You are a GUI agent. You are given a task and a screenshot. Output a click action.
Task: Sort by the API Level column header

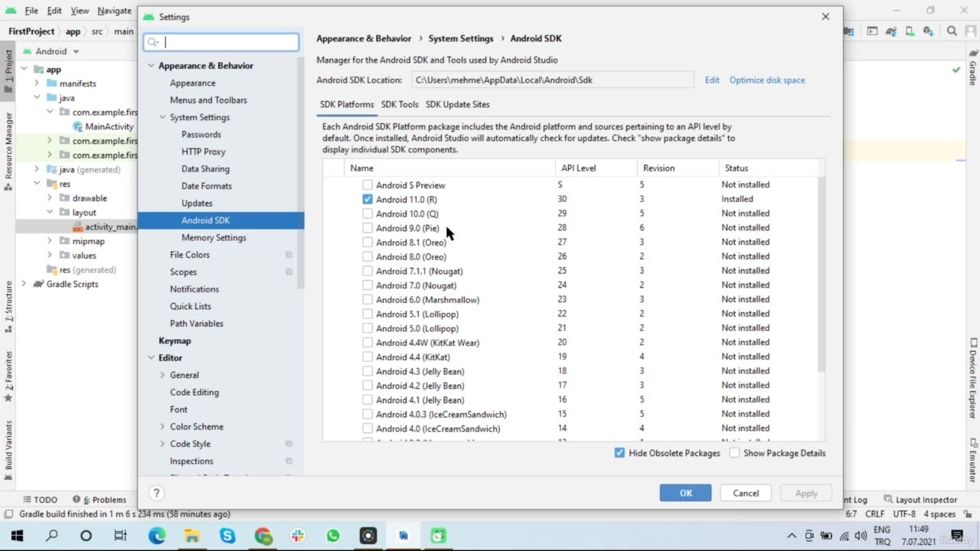point(596,168)
